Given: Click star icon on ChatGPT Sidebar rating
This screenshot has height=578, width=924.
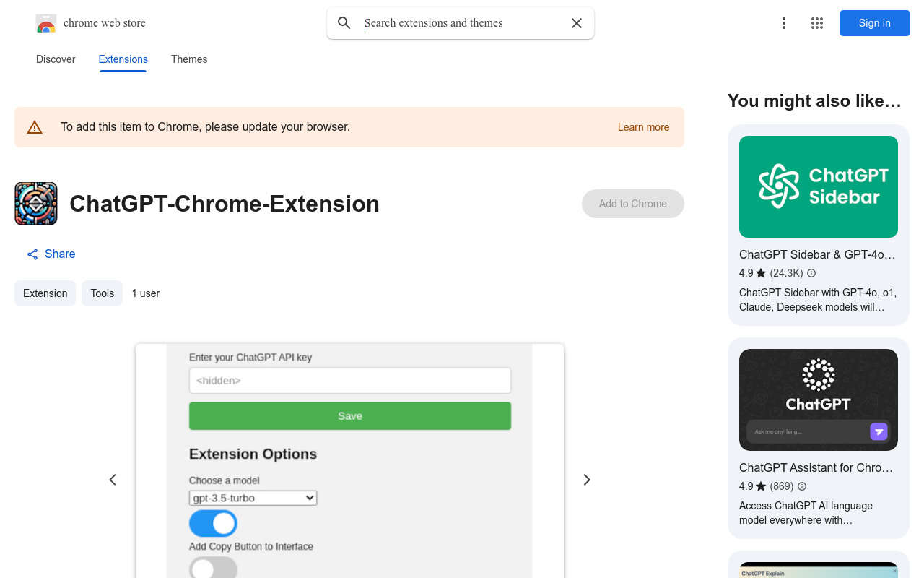Looking at the screenshot, I should [761, 273].
